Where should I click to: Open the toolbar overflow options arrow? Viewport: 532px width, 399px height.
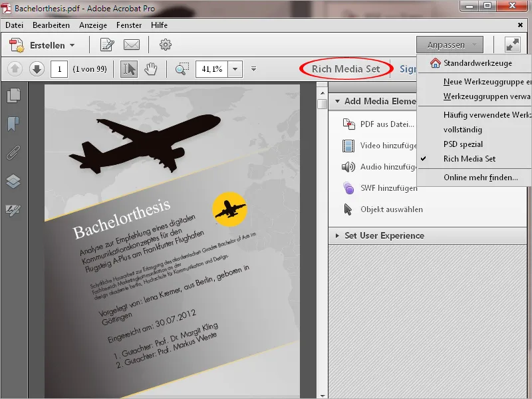point(253,69)
